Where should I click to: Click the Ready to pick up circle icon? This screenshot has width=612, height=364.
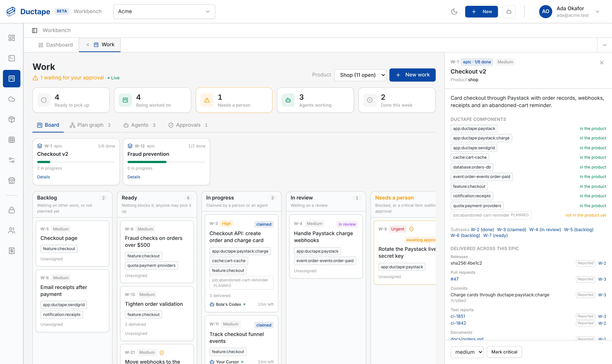click(44, 100)
